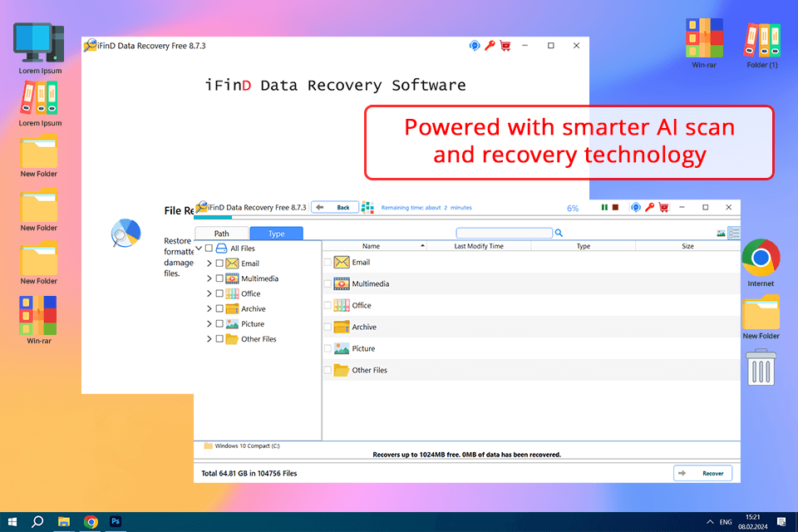This screenshot has height=532, width=798.
Task: Open Lorem Ipsum computer desktop icon
Action: click(40, 49)
